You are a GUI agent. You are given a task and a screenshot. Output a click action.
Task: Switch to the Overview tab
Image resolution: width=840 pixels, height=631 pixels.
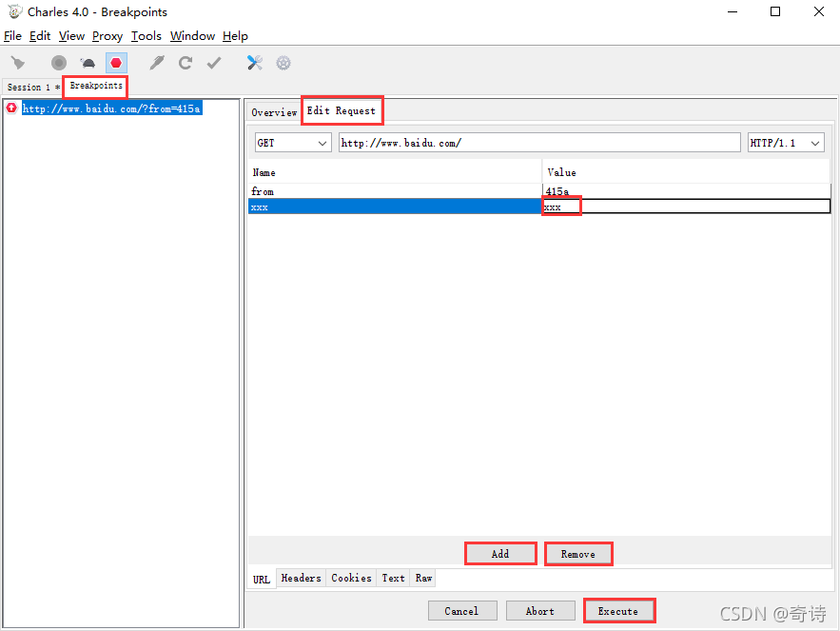pos(274,112)
